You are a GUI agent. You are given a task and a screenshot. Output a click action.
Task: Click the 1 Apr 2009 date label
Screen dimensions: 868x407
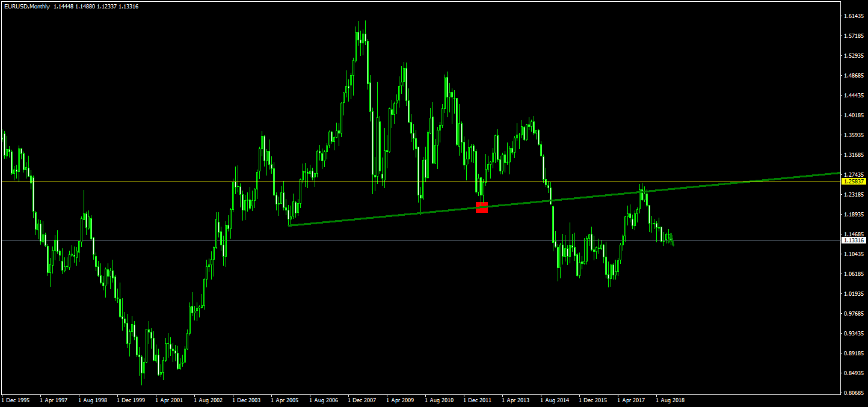(401, 400)
